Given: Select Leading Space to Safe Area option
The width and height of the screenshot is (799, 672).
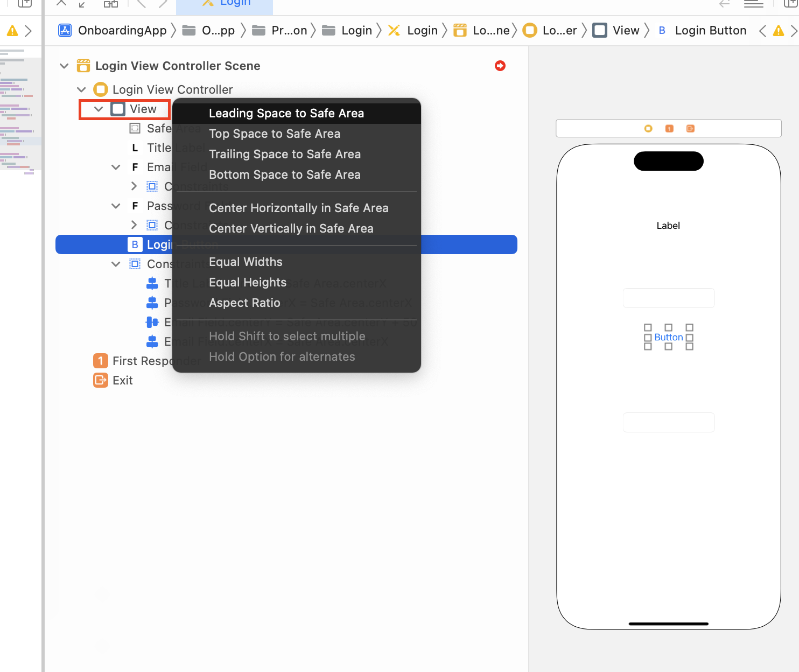Looking at the screenshot, I should coord(286,113).
